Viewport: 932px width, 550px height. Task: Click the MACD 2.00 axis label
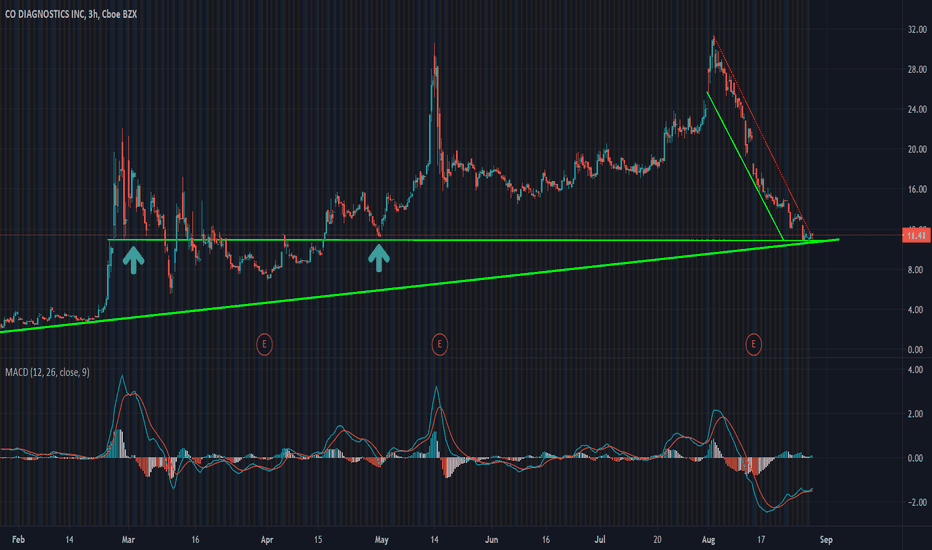point(915,414)
